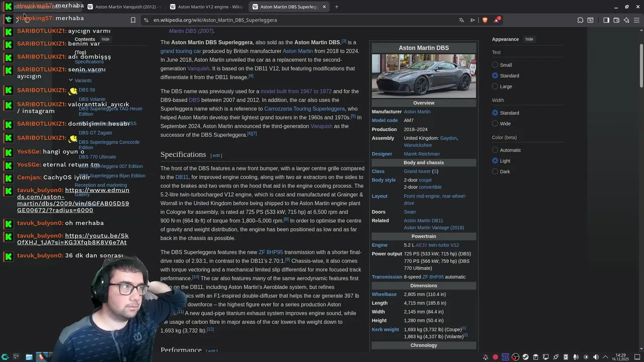Screen dimensions: 644x362
Task: Select Standard text size option
Action: click(x=495, y=75)
